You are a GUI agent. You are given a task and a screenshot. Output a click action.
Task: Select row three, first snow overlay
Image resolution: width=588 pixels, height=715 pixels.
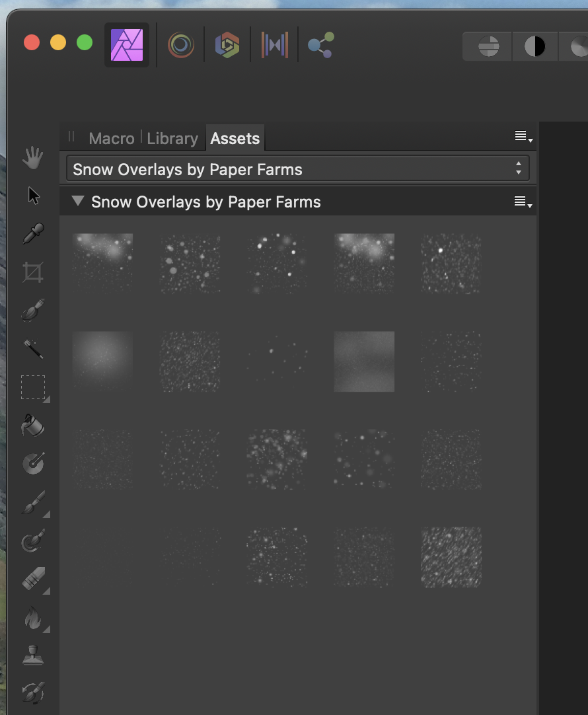pos(102,459)
